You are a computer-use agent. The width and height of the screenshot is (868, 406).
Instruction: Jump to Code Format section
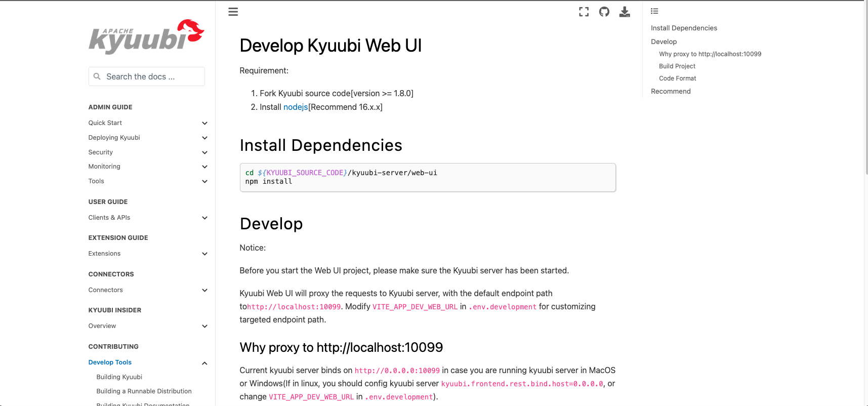point(678,78)
